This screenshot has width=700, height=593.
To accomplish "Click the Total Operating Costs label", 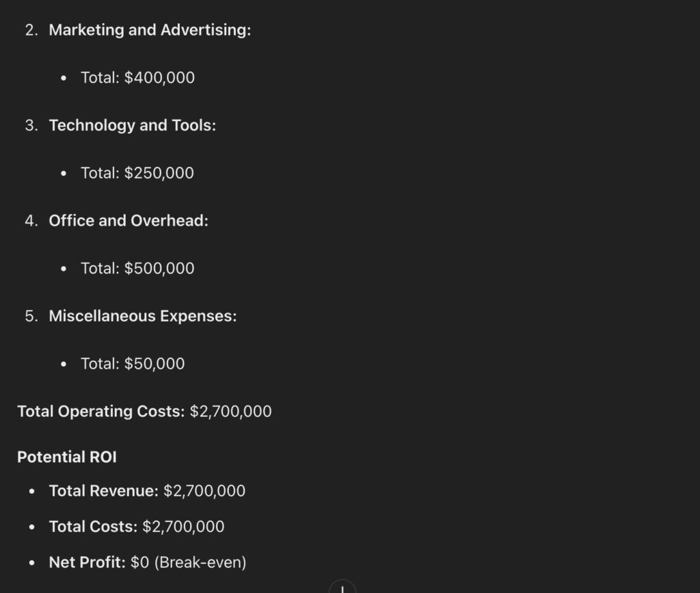I will point(100,411).
